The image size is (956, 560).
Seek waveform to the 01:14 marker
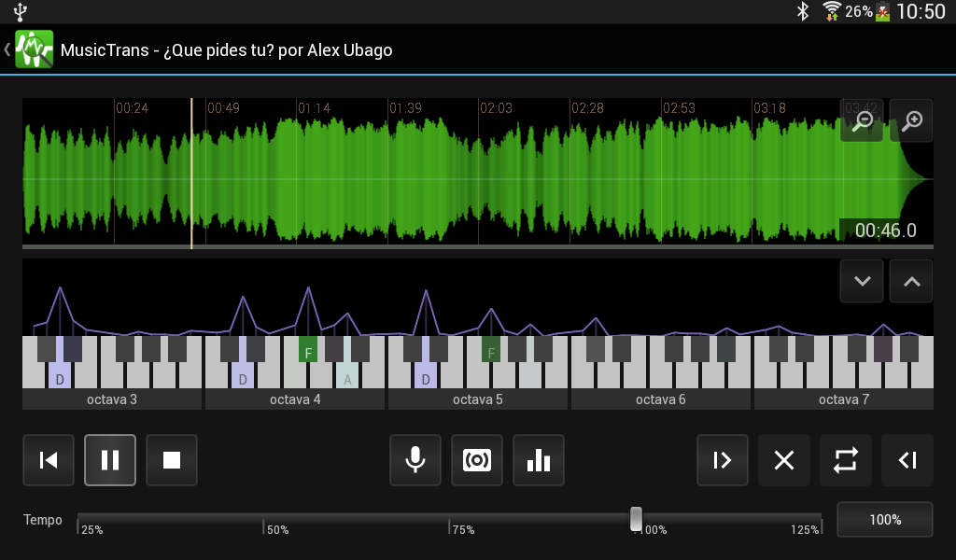coord(314,108)
